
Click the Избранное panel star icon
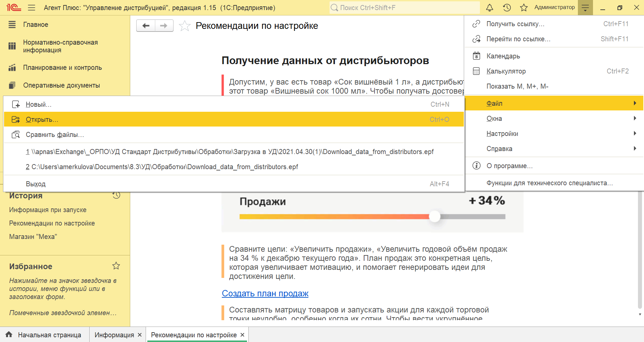(116, 266)
